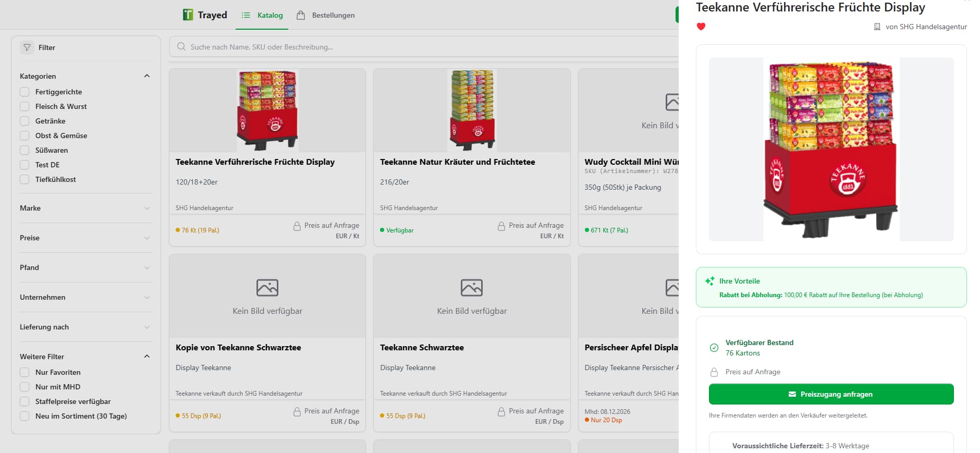Click '76 Kartons' in detail panel
This screenshot has height=453, width=980.
click(743, 353)
